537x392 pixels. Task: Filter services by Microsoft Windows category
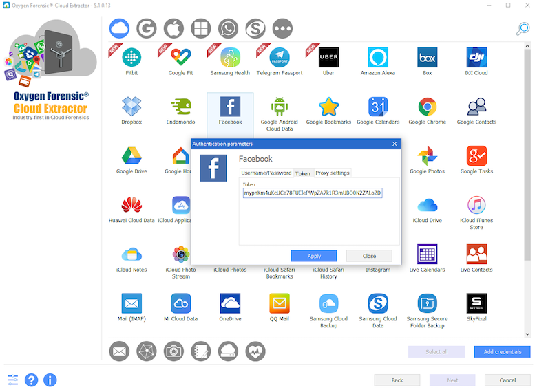point(201,28)
